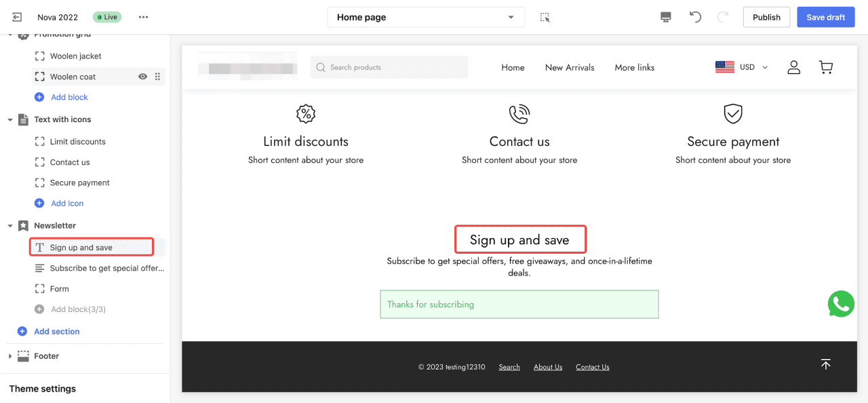The image size is (868, 403).
Task: Click the Contact us phone icon
Action: point(519,113)
